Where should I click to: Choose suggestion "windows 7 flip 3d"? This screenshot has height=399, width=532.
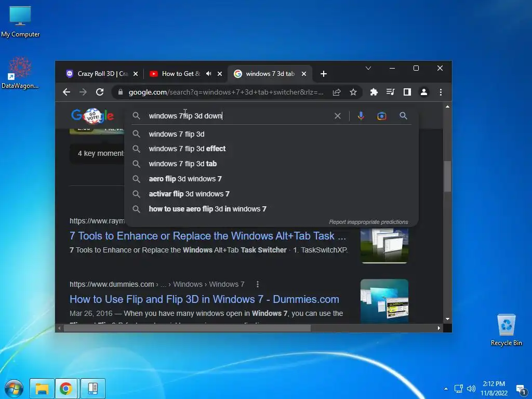tap(177, 134)
